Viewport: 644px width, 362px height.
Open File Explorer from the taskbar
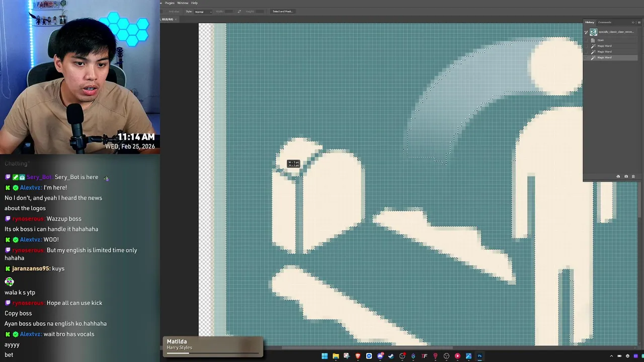[336, 356]
